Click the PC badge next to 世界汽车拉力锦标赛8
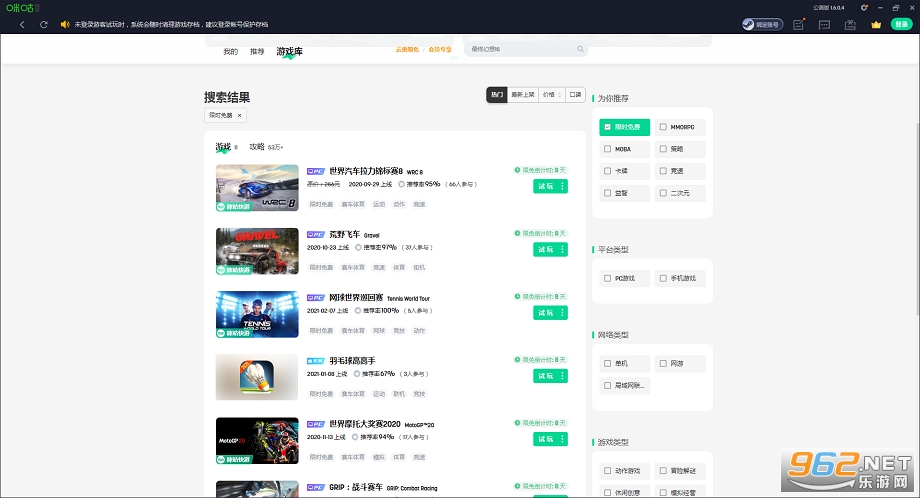Image resolution: width=920 pixels, height=498 pixels. (x=316, y=171)
